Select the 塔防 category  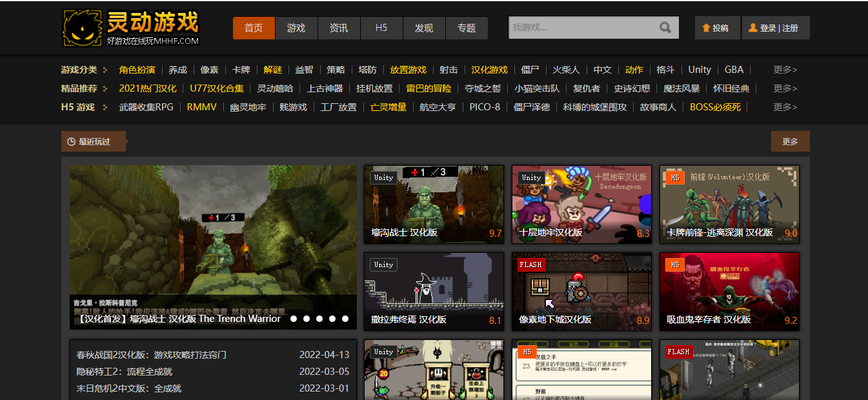pyautogui.click(x=368, y=70)
